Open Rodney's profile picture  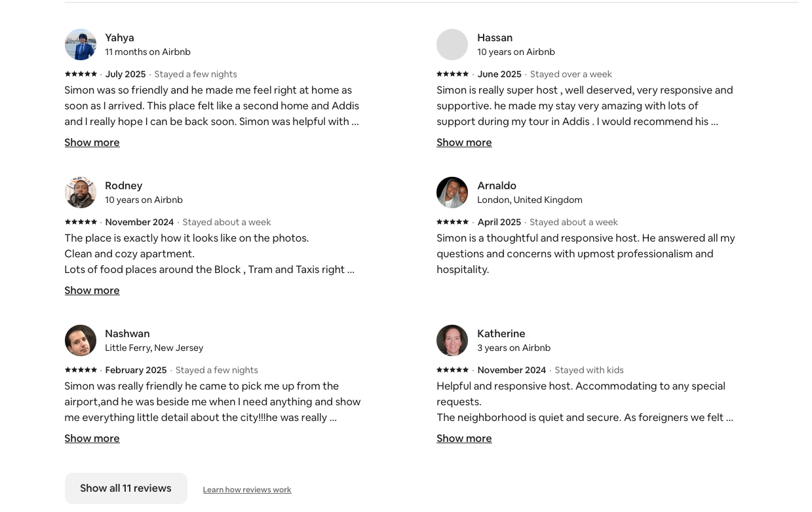pyautogui.click(x=81, y=192)
